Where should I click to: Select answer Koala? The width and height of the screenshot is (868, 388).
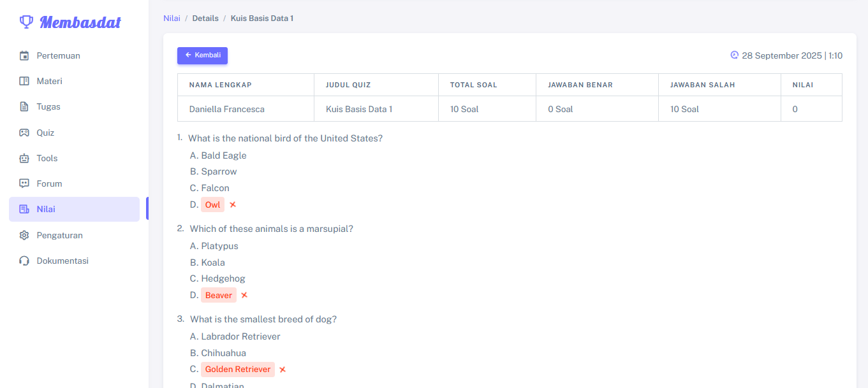pyautogui.click(x=213, y=262)
